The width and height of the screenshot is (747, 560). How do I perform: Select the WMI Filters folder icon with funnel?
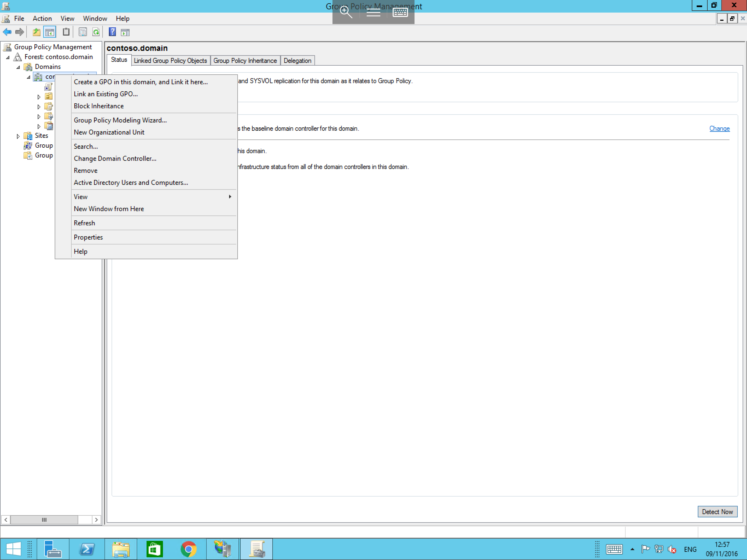(x=49, y=116)
